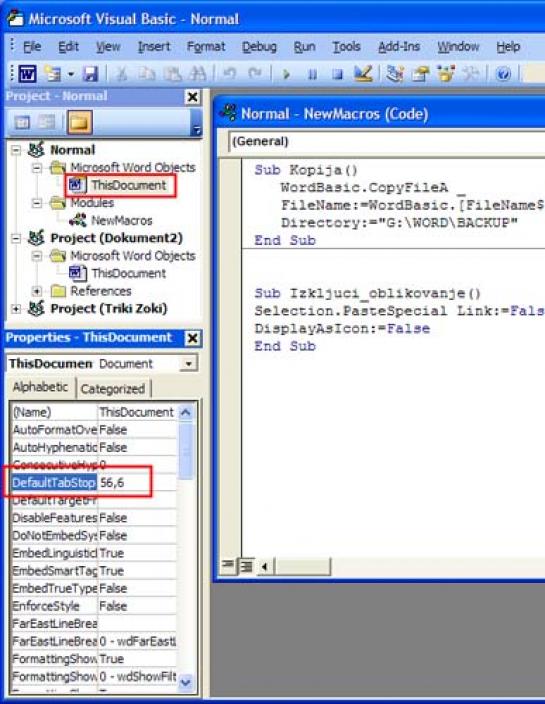Click the Reset stop icon
The image size is (545, 704).
click(x=338, y=74)
